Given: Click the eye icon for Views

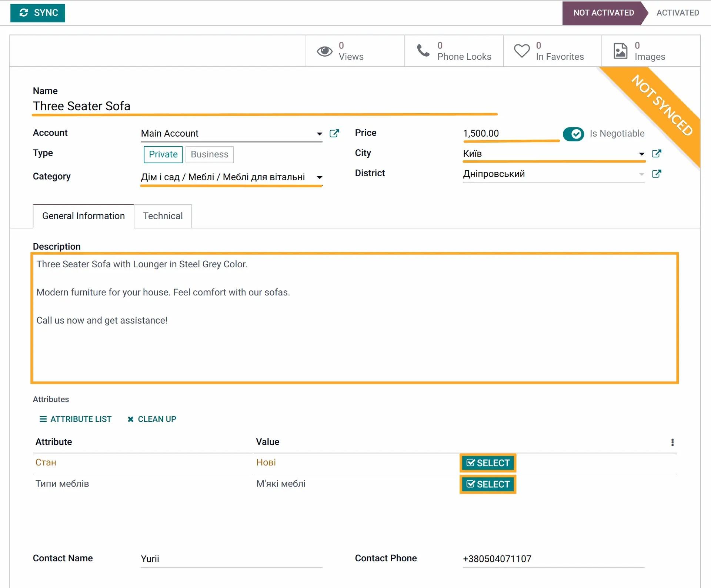Looking at the screenshot, I should click(324, 51).
